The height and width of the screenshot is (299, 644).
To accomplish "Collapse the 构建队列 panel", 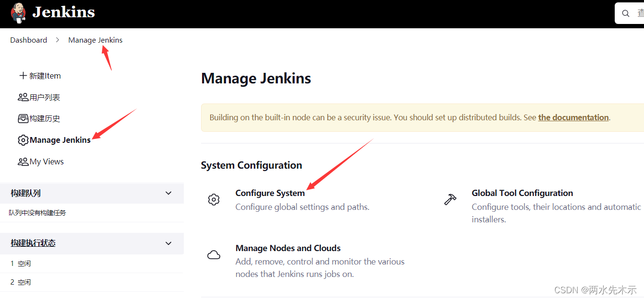I will click(x=168, y=193).
